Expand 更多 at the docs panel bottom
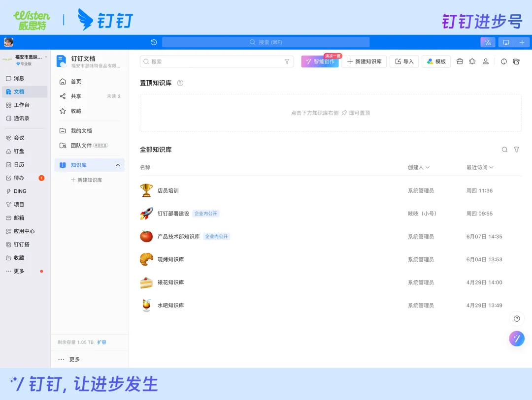 coord(69,359)
